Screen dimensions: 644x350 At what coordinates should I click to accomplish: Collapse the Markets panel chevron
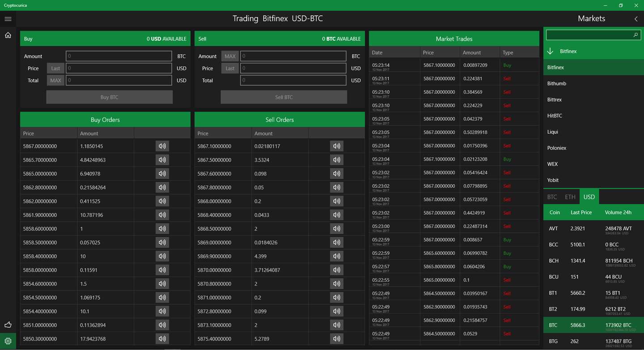(636, 19)
